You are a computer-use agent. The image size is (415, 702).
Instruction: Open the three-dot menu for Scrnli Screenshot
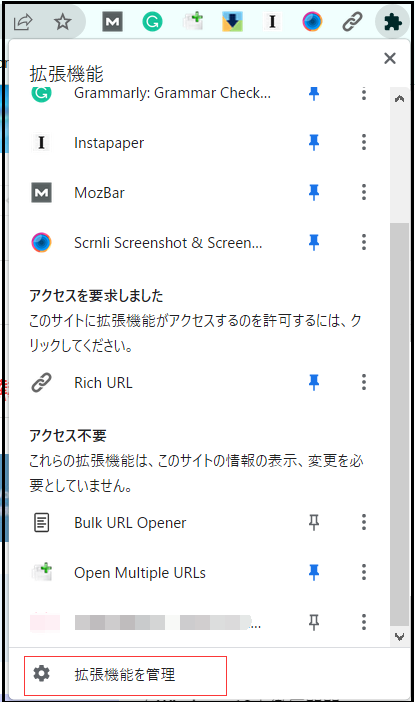364,242
